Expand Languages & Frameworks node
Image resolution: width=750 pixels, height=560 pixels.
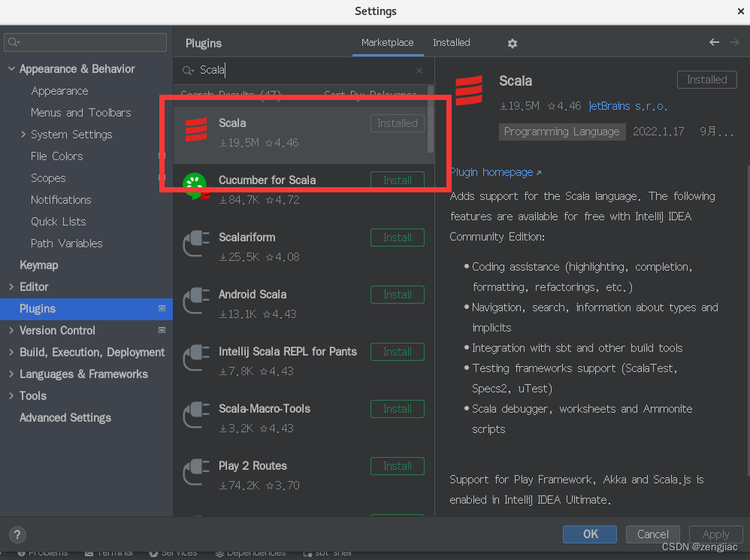coord(11,374)
